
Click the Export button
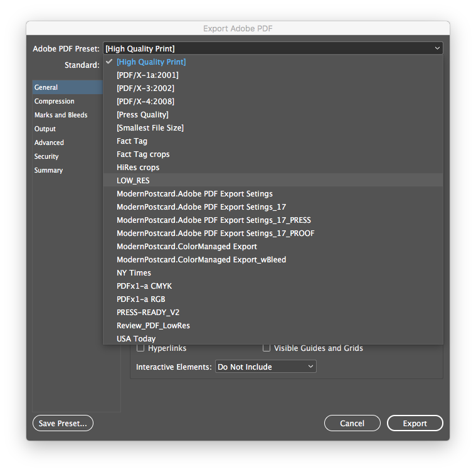pyautogui.click(x=415, y=424)
